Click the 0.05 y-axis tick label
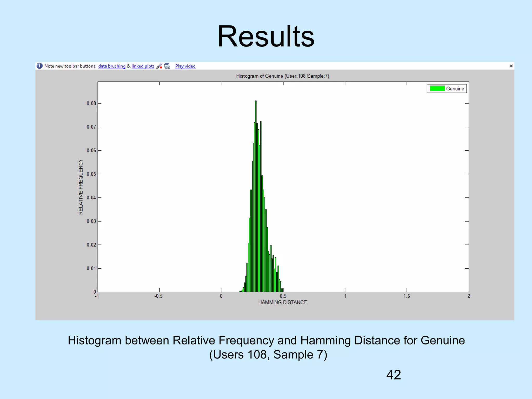532x399 pixels. [91, 174]
